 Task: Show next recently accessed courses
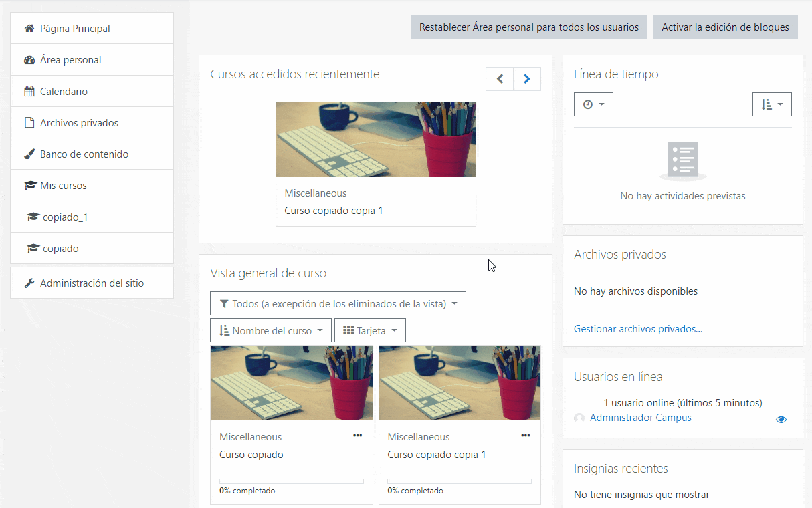[x=527, y=79]
